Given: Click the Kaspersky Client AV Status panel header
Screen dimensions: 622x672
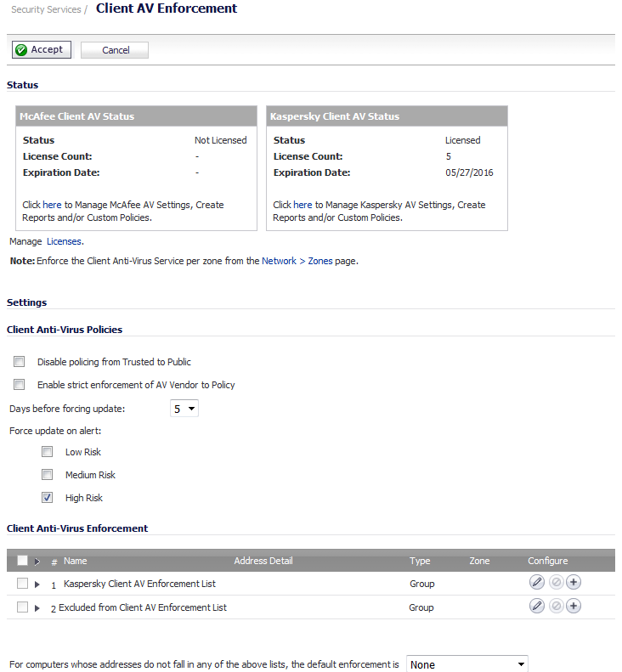Looking at the screenshot, I should tap(387, 116).
